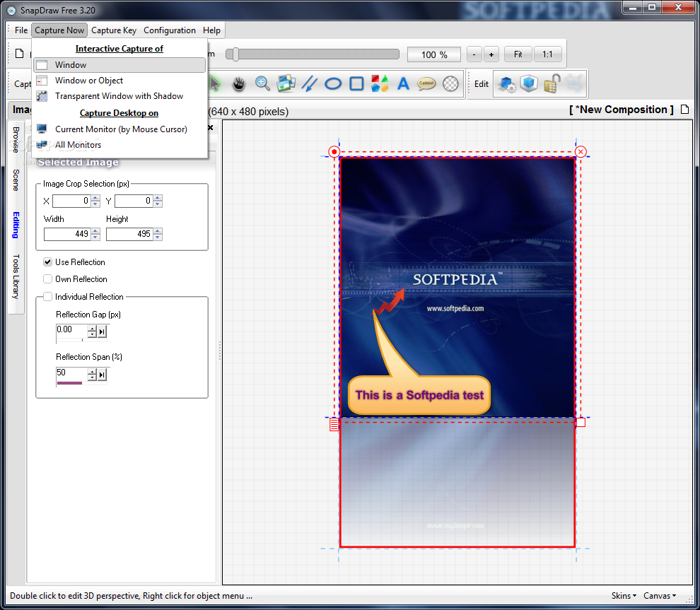Click the new composition page icon
700x610 pixels.
pos(685,110)
